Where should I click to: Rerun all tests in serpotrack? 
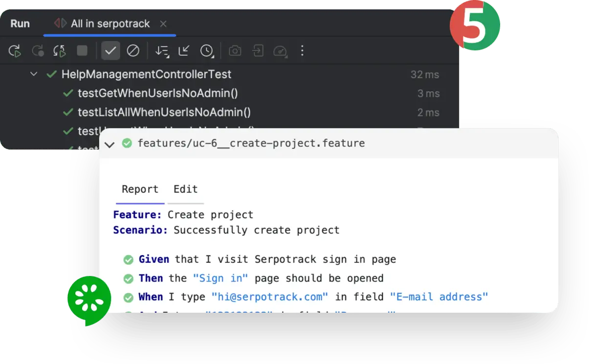[x=15, y=50]
